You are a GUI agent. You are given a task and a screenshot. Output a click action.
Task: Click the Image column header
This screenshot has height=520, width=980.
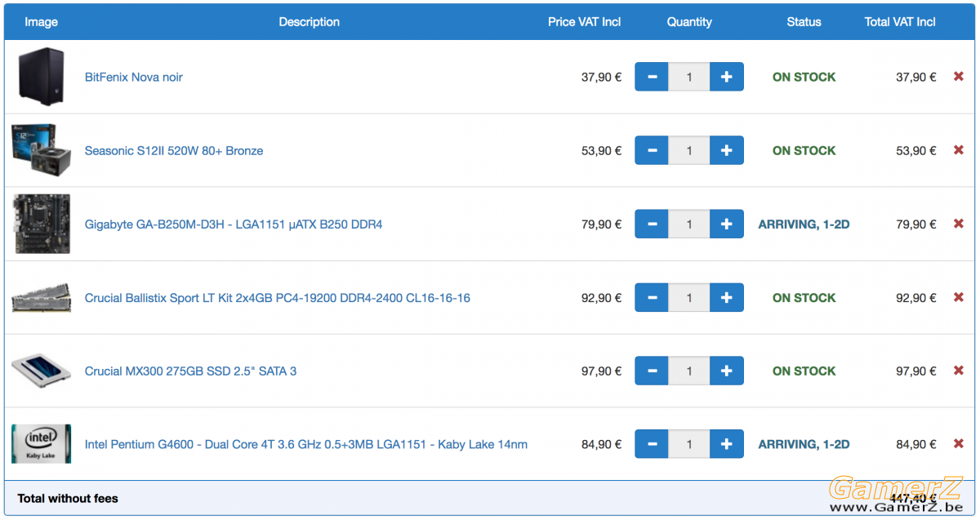point(41,22)
